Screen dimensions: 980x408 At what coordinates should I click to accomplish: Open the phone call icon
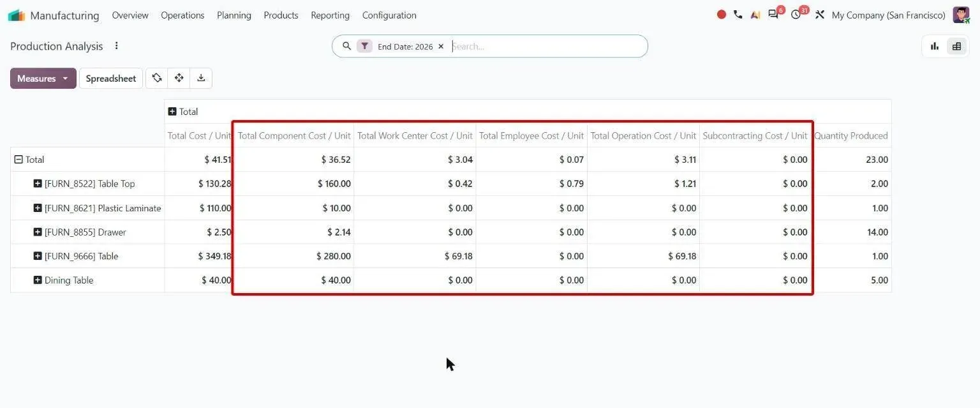[738, 15]
